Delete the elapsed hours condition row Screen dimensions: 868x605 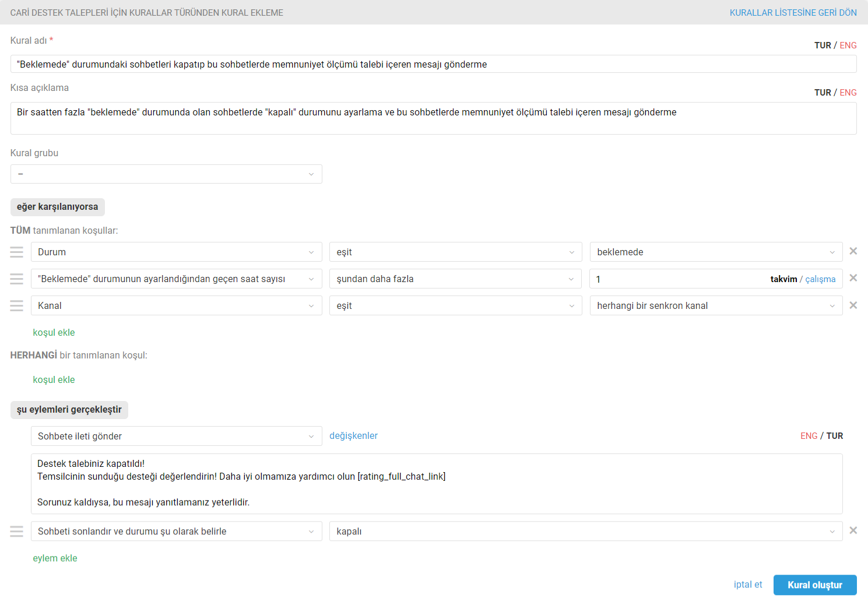853,278
